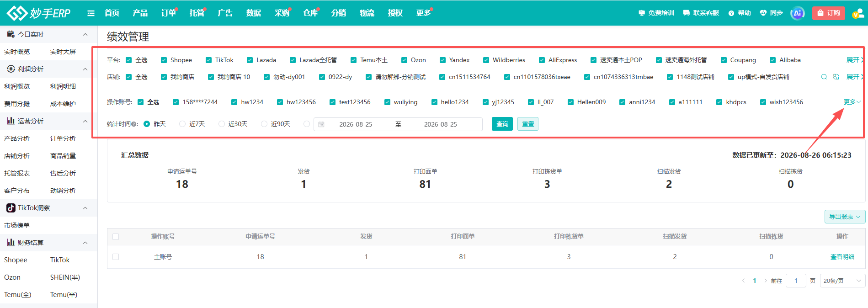Viewport: 868px width, 308px height.
Task: Expand the platform list with 展开
Action: [854, 60]
